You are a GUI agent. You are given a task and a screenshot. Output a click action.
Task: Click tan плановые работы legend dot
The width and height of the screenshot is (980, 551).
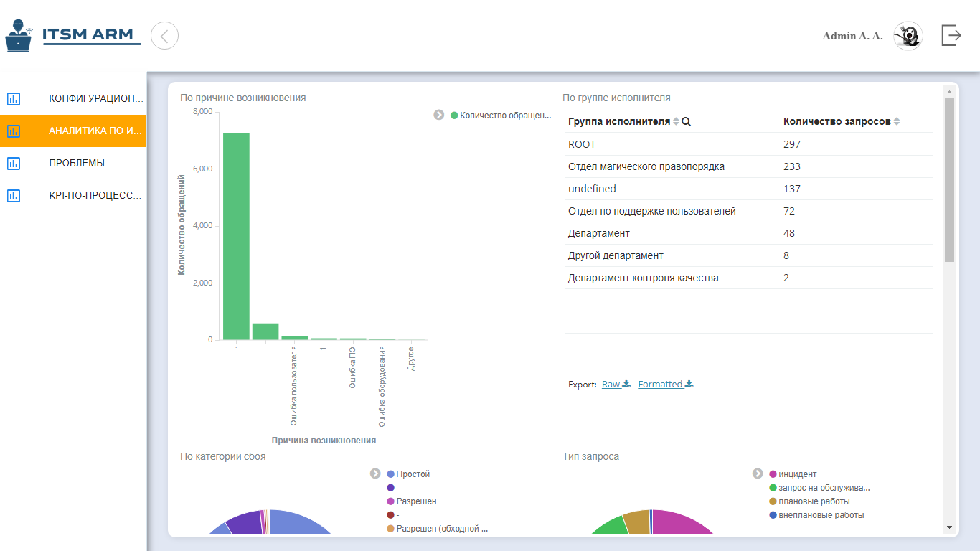point(773,501)
